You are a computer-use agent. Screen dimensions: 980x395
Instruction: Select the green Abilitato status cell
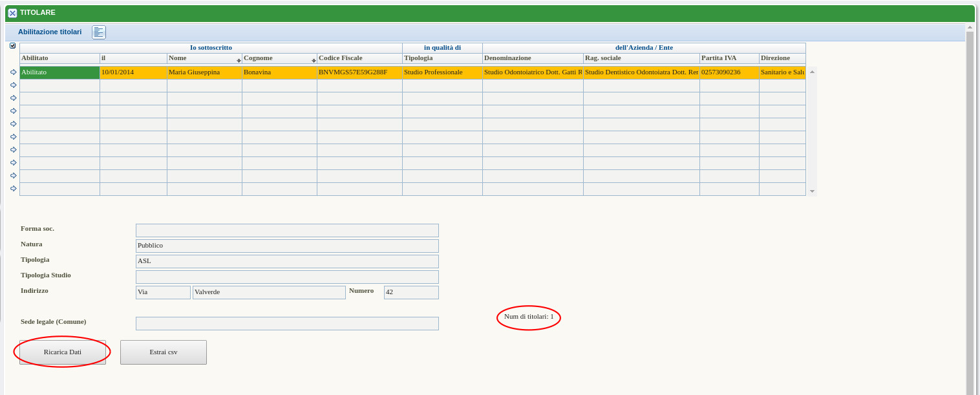pyautogui.click(x=59, y=72)
